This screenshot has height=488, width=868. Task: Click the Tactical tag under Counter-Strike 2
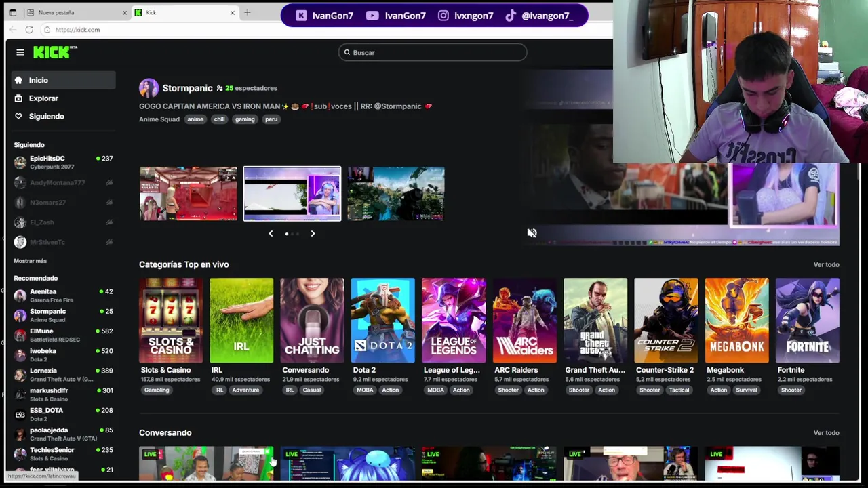(x=679, y=390)
